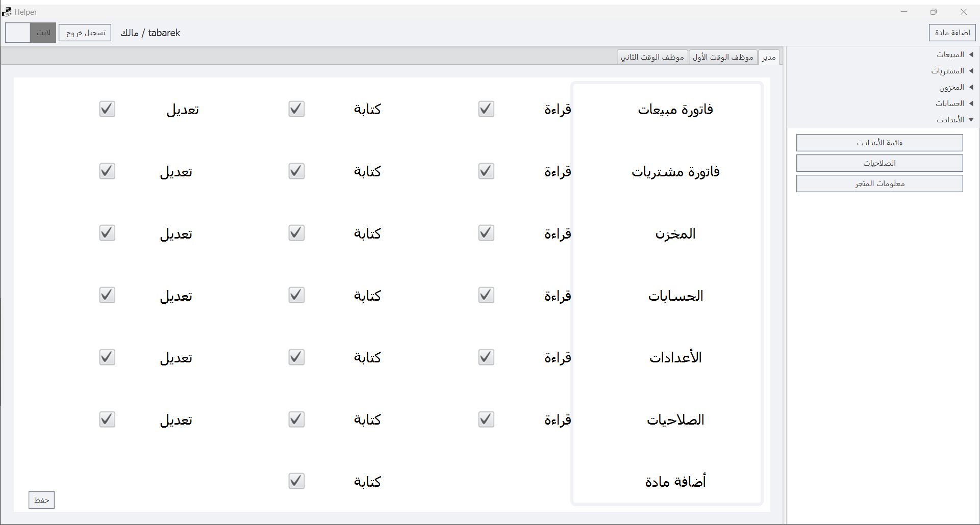
Task: Click the Helper app icon in title bar
Action: [x=7, y=12]
